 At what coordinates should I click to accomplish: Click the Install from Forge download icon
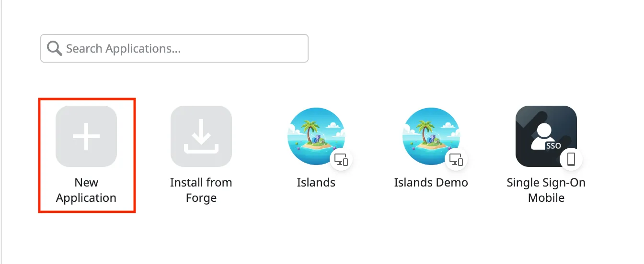201,136
